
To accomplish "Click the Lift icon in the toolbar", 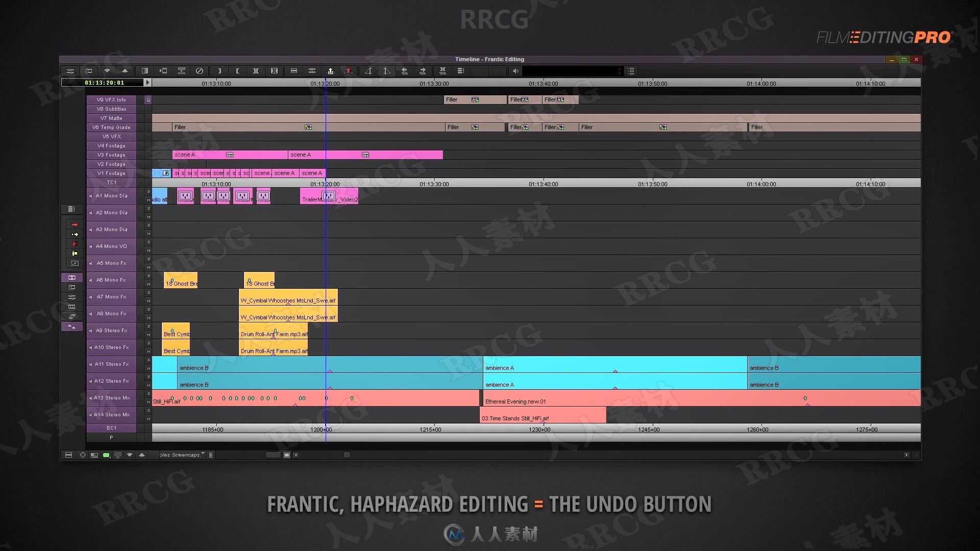I will pyautogui.click(x=331, y=71).
